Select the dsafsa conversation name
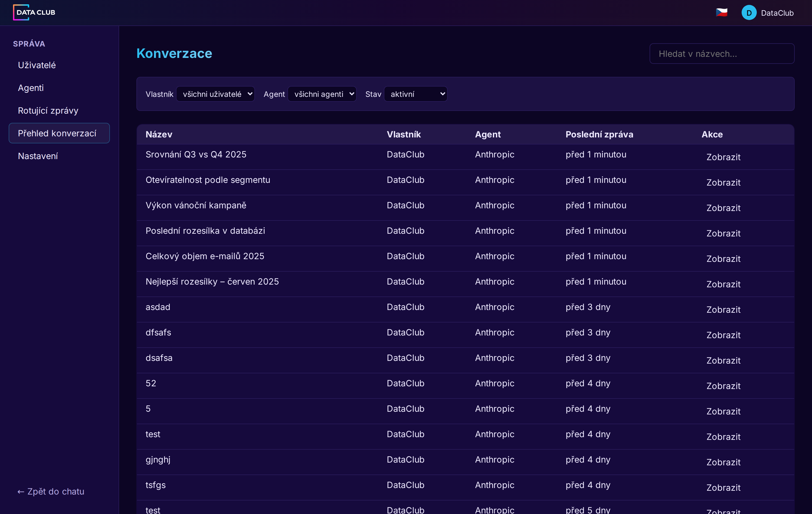Image resolution: width=812 pixels, height=514 pixels. click(159, 358)
